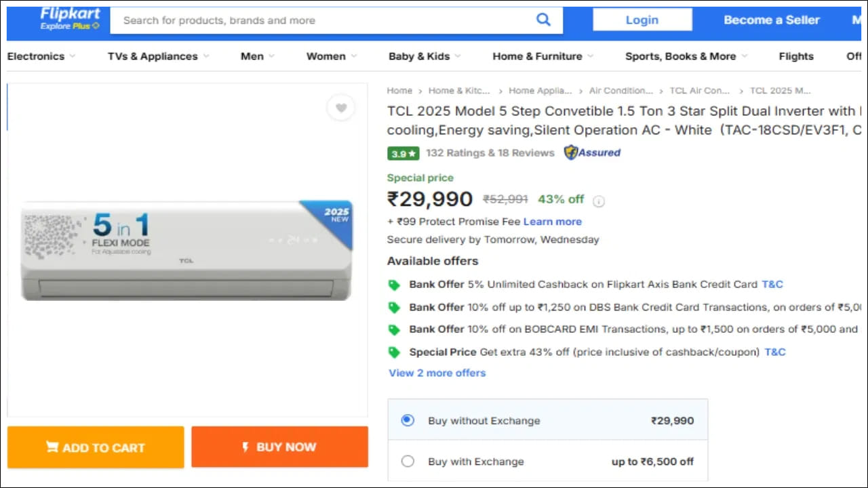Image resolution: width=868 pixels, height=488 pixels.
Task: Open the Baby & Kids dropdown
Action: (x=419, y=56)
